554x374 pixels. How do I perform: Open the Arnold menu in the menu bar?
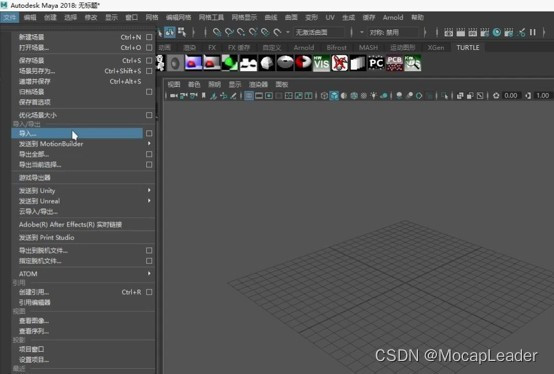[x=393, y=17]
